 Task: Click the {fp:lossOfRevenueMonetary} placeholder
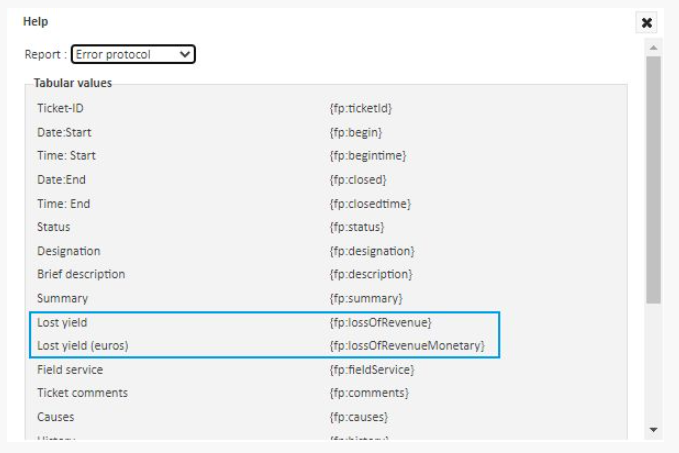407,346
